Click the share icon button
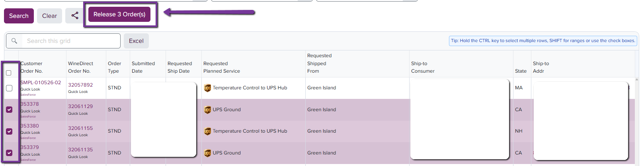 (74, 15)
